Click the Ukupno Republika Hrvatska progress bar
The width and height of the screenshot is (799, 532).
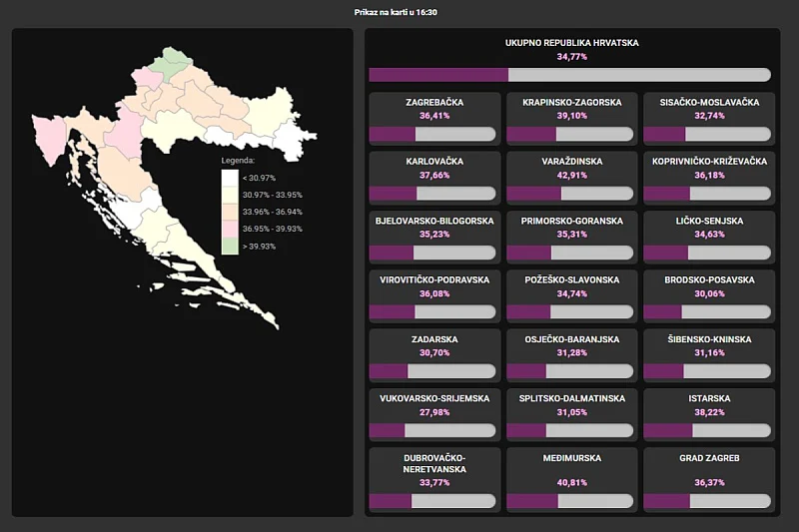coord(569,75)
